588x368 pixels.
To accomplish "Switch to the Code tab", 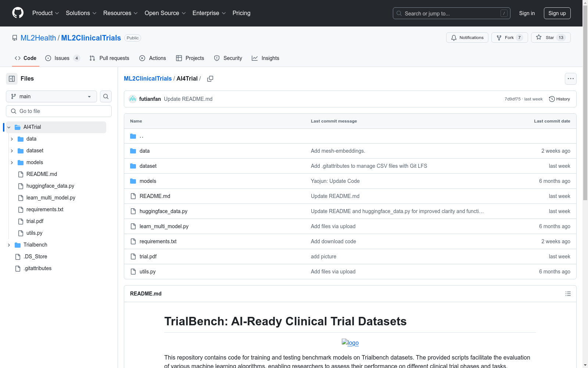I will click(25, 58).
